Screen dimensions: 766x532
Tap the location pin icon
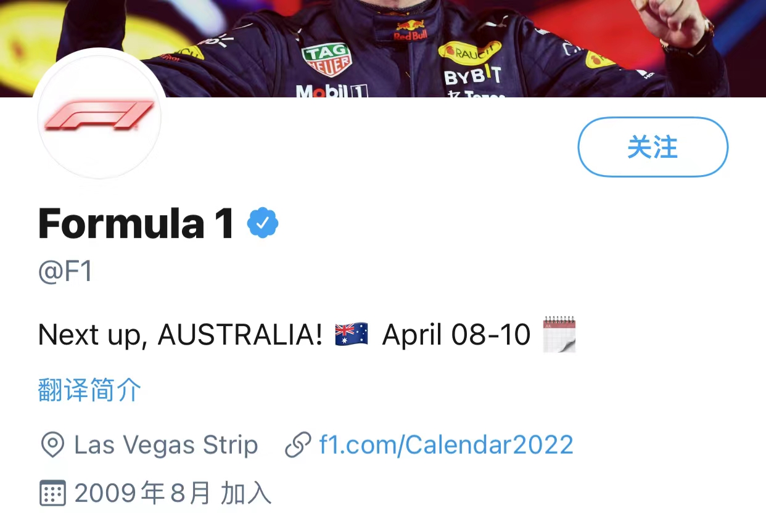tap(52, 444)
